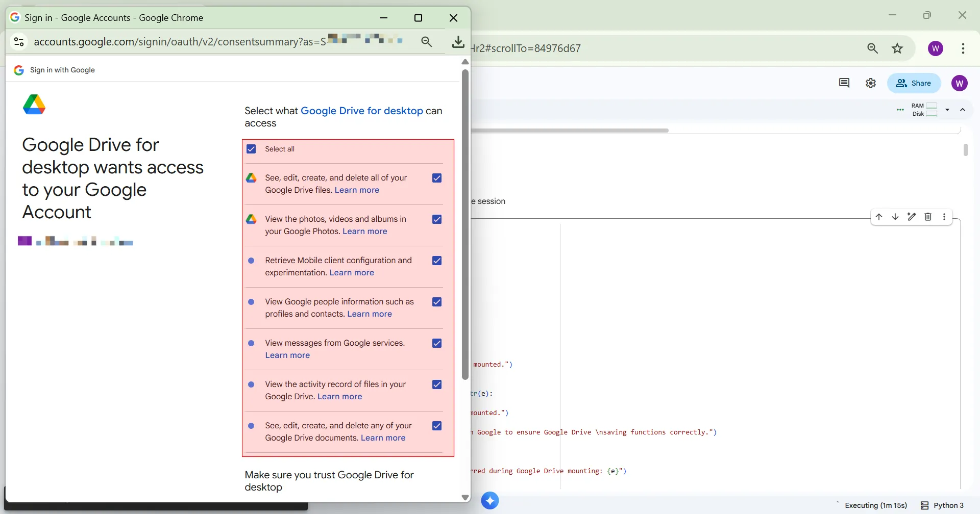Screen dimensions: 980x514
Task: Uncheck viewing Google Photos permission
Action: click(437, 219)
